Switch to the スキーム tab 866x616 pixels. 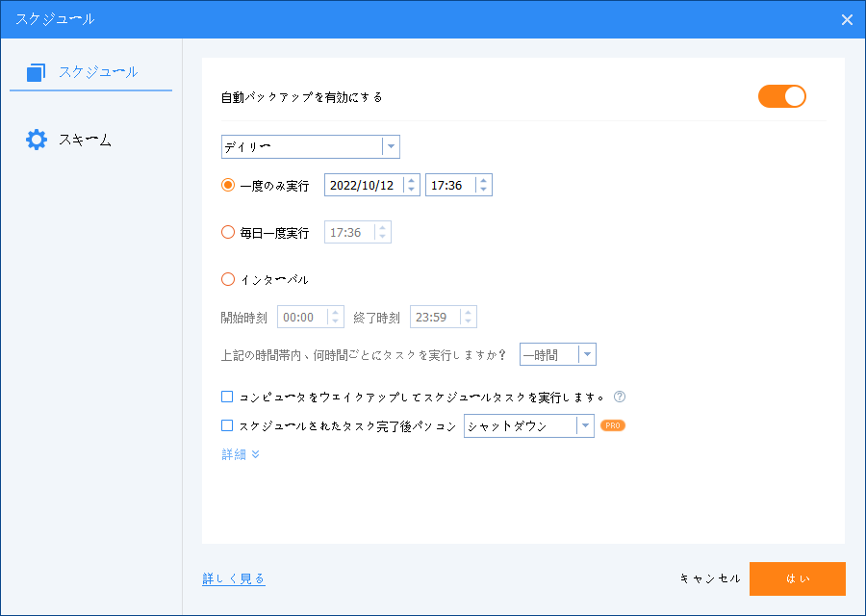tap(85, 140)
